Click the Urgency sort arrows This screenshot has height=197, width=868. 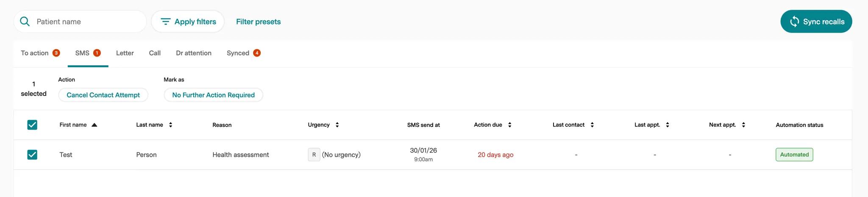coord(337,125)
